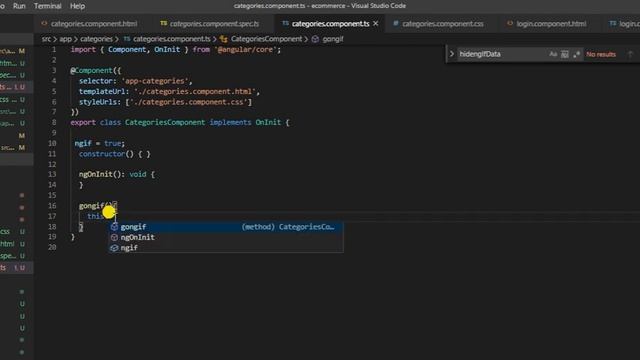
Task: Click the method icon beside ngOnInit suggestion
Action: [114, 237]
